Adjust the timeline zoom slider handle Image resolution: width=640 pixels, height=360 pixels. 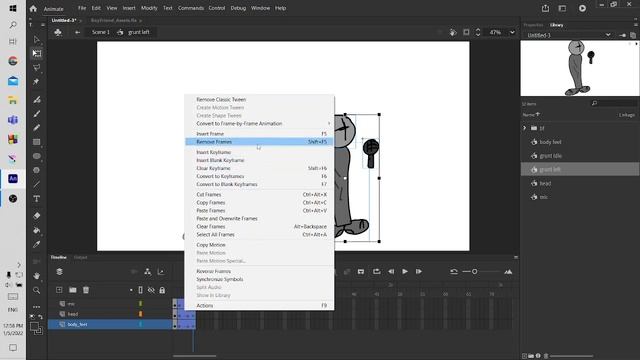click(x=474, y=271)
